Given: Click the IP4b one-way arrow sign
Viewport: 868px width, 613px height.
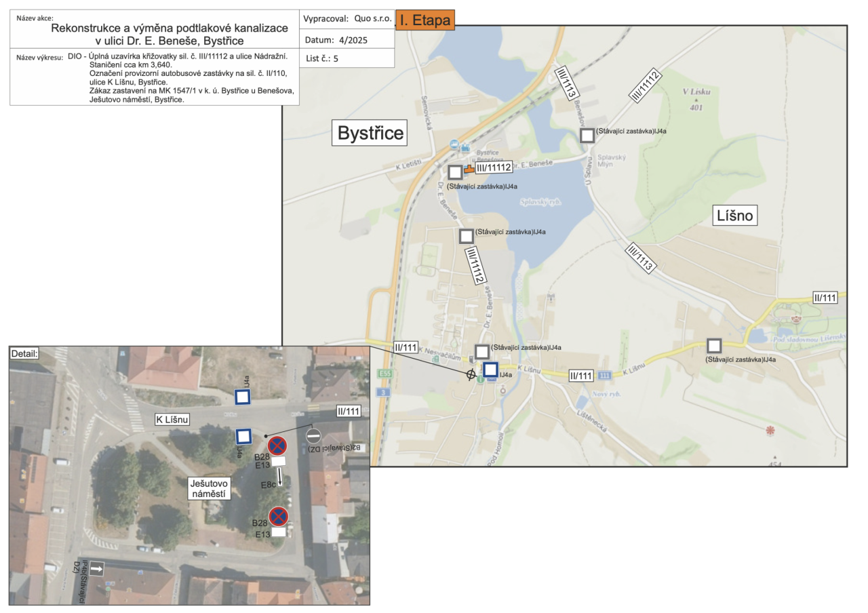Looking at the screenshot, I should [96, 569].
